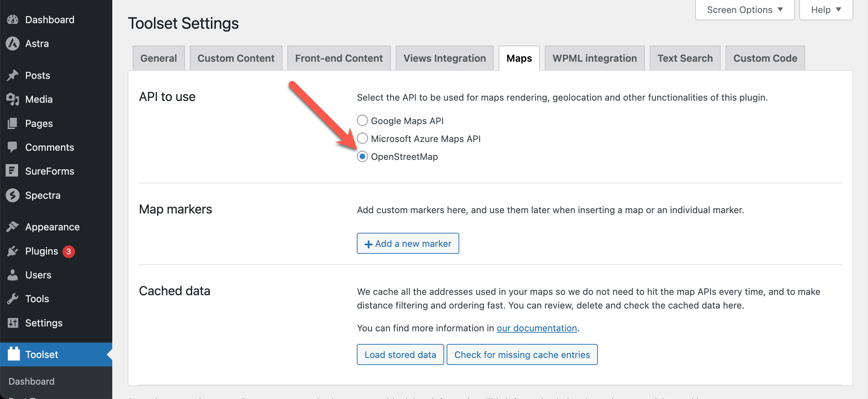Click the Map markers heading

(x=175, y=209)
